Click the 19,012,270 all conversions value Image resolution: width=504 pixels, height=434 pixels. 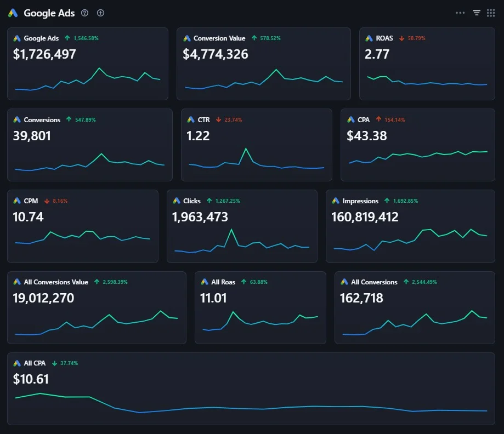(x=43, y=298)
